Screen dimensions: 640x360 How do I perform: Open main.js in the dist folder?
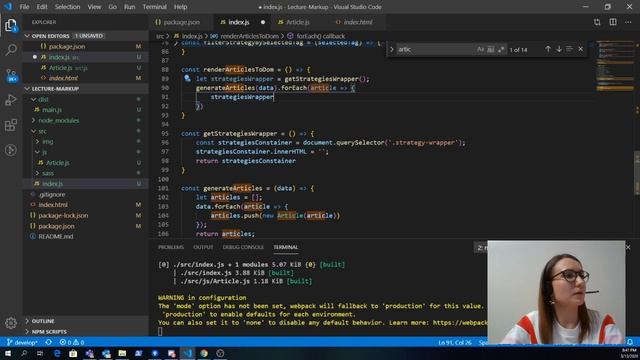click(x=86, y=110)
